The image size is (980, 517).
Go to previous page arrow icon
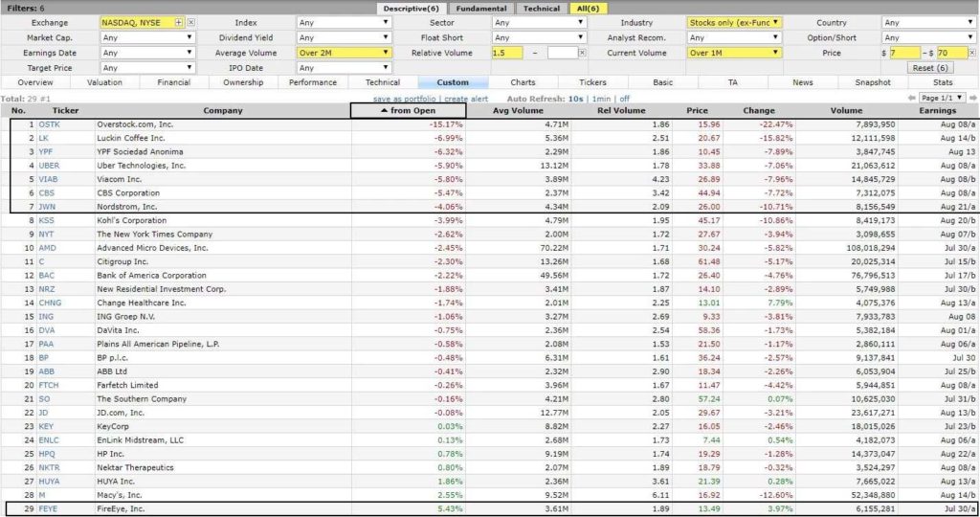click(912, 99)
